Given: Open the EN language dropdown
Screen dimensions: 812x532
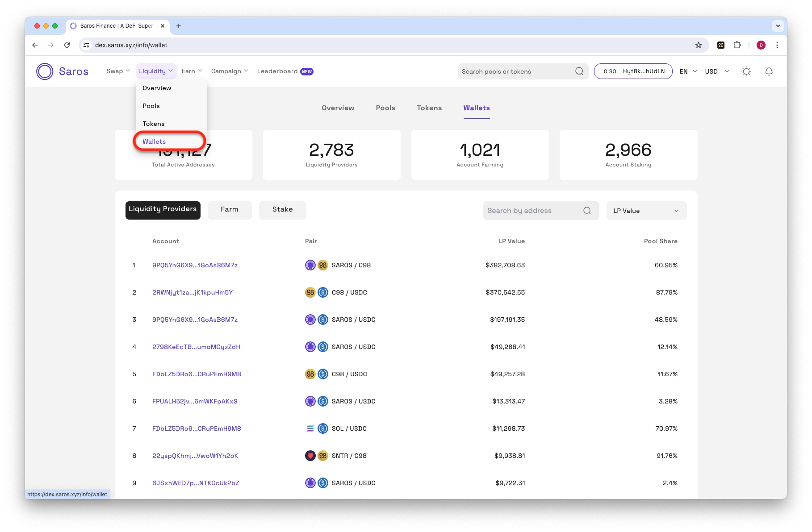Looking at the screenshot, I should [688, 71].
